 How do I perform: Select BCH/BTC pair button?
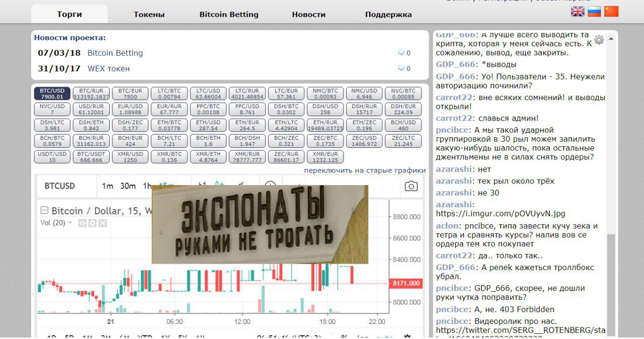click(52, 141)
